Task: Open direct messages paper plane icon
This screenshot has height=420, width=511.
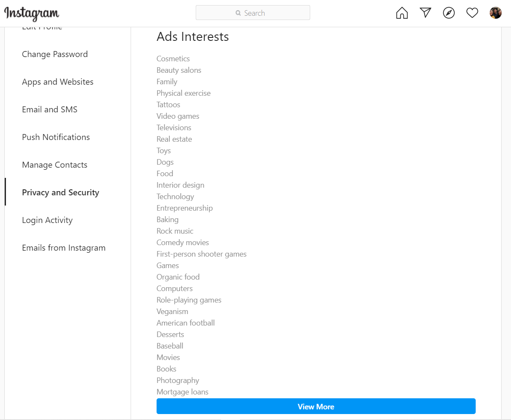Action: pos(425,13)
